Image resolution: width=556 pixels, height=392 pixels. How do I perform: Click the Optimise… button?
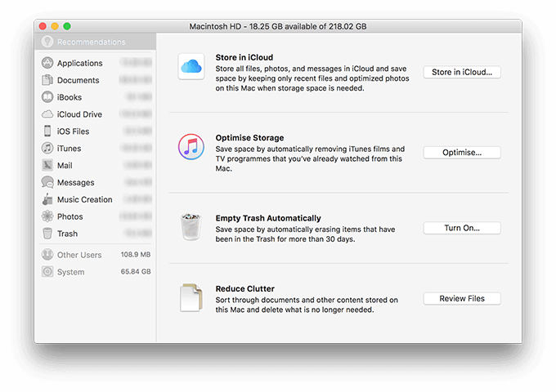point(461,153)
